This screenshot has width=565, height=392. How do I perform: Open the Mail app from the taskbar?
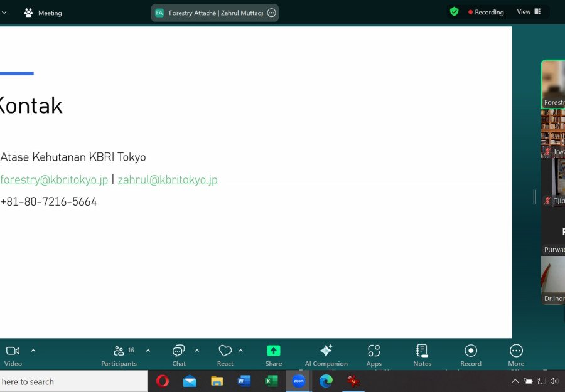190,381
